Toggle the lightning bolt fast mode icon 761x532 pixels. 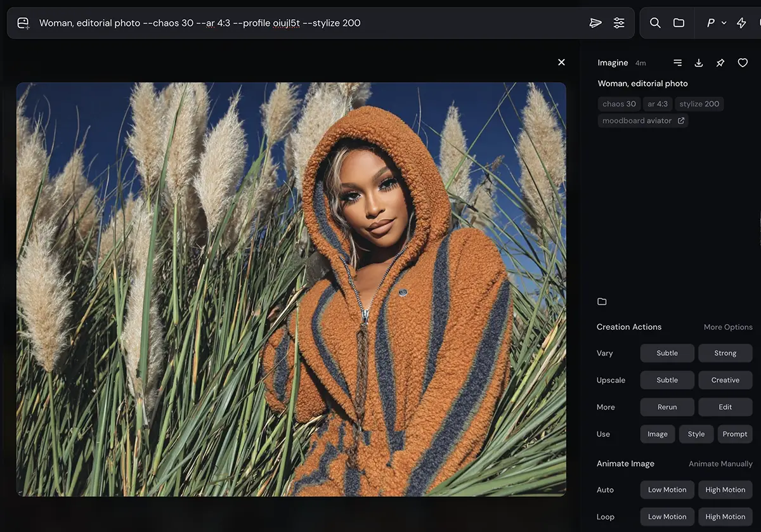[x=741, y=23]
